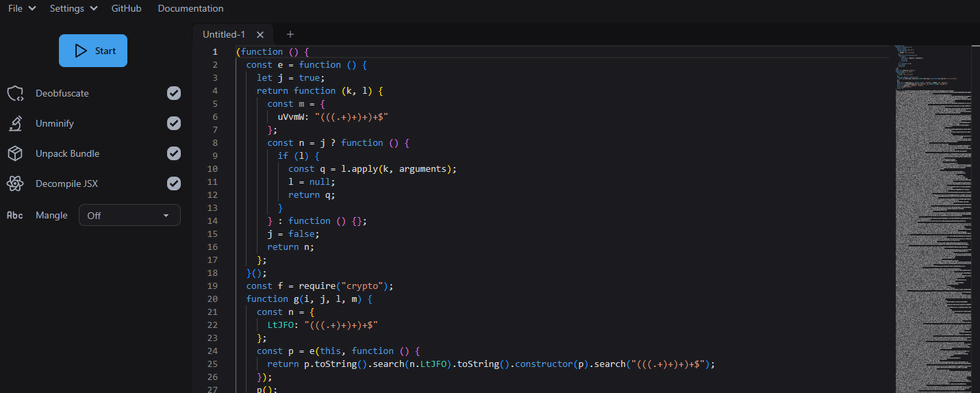Close the Untitled-1 tab
The width and height of the screenshot is (980, 393).
(x=260, y=35)
